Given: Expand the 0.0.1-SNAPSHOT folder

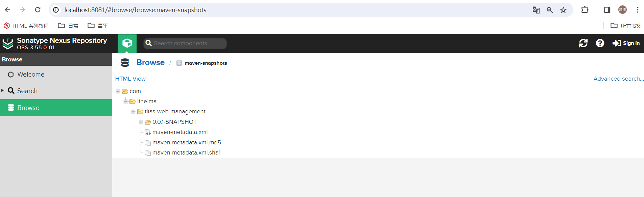Looking at the screenshot, I should coord(141,122).
